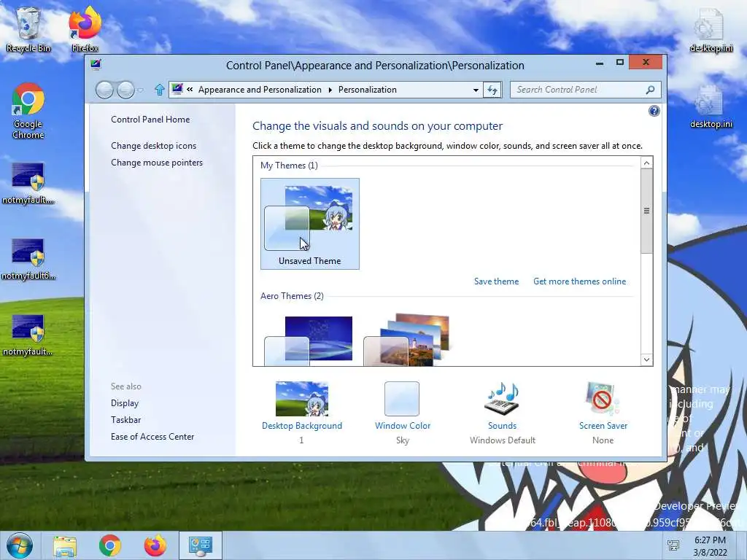Click the Window Color text link
This screenshot has width=747, height=560.
tap(403, 426)
